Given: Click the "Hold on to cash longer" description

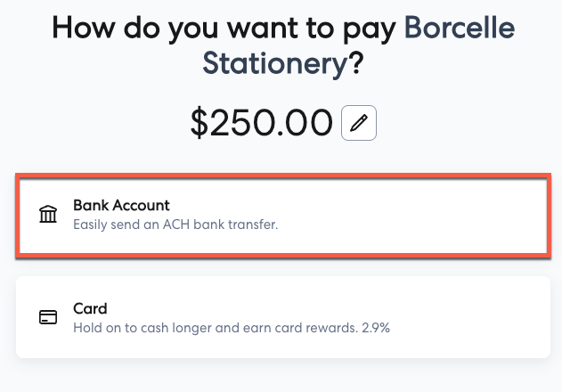Looking at the screenshot, I should [x=143, y=328].
